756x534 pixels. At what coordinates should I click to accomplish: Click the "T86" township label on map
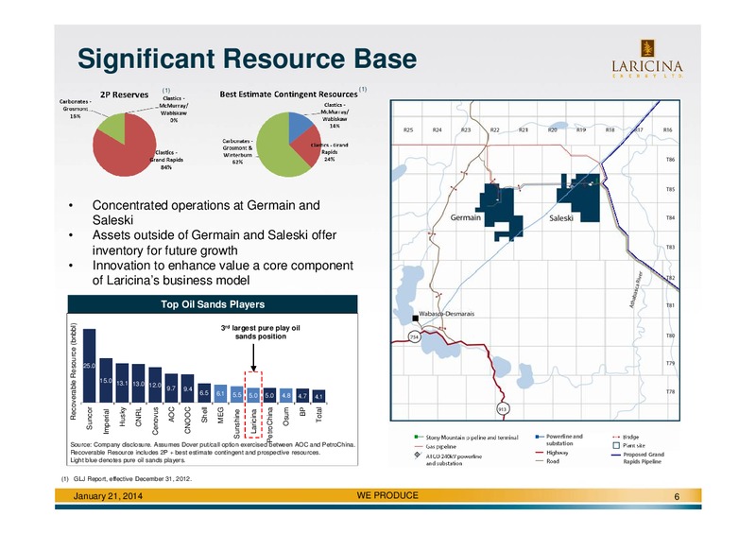[670, 160]
